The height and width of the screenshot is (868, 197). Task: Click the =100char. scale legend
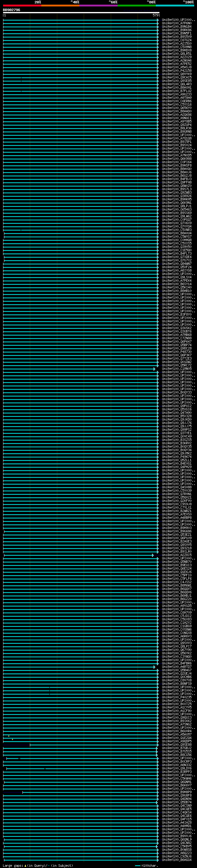[147, 866]
